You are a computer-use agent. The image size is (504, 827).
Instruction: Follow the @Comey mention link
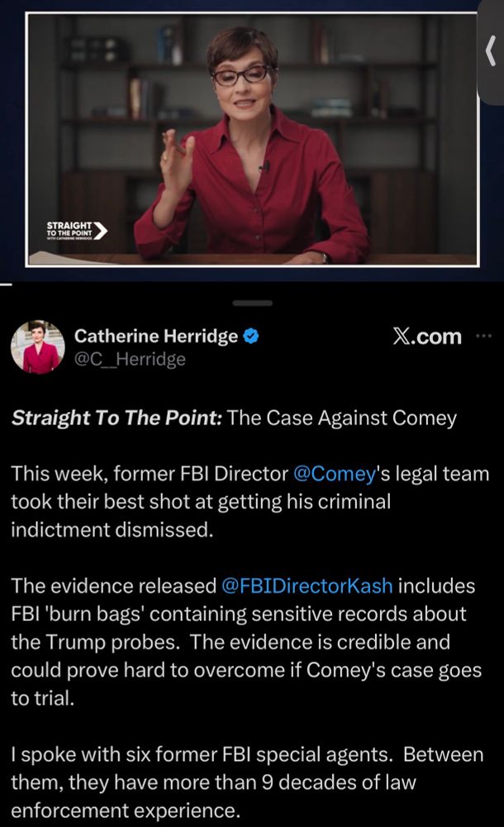pyautogui.click(x=334, y=474)
